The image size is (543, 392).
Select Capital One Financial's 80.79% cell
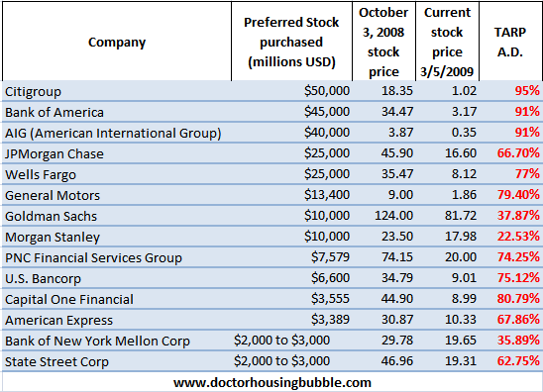(x=518, y=299)
